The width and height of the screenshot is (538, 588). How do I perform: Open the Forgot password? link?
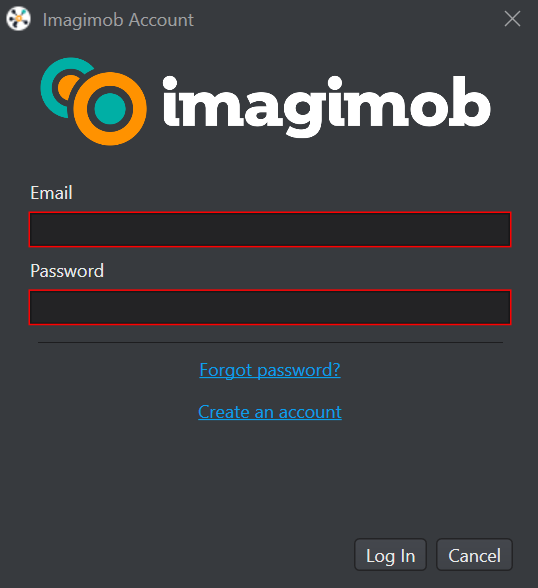tap(270, 370)
